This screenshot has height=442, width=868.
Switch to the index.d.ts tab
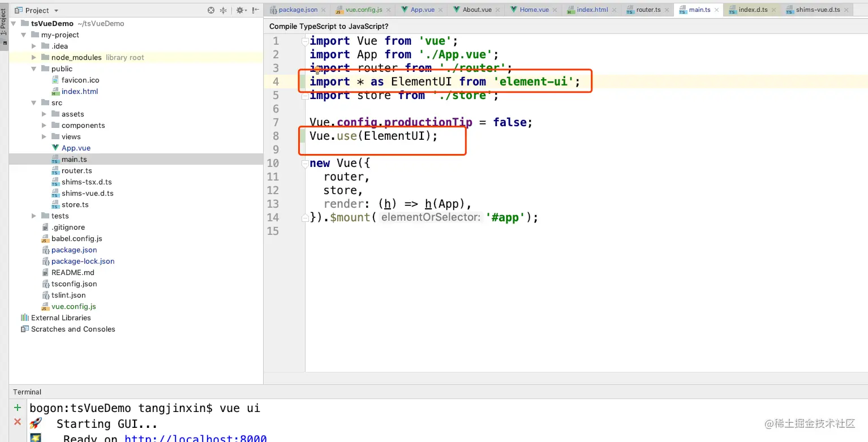click(753, 10)
